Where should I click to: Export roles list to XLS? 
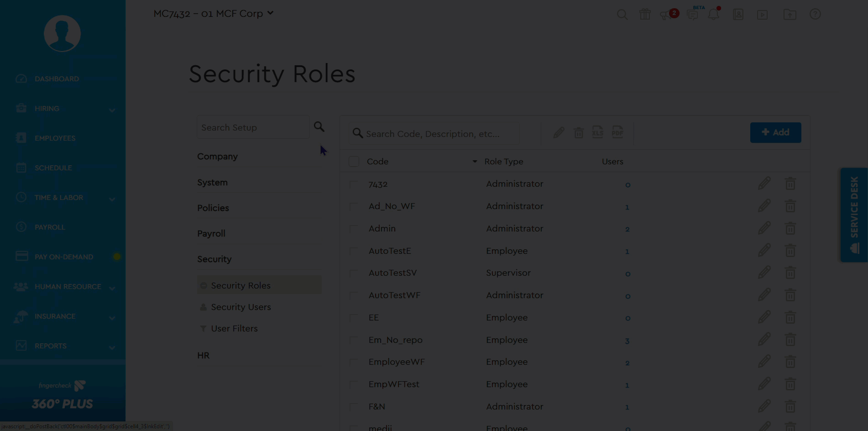(598, 133)
